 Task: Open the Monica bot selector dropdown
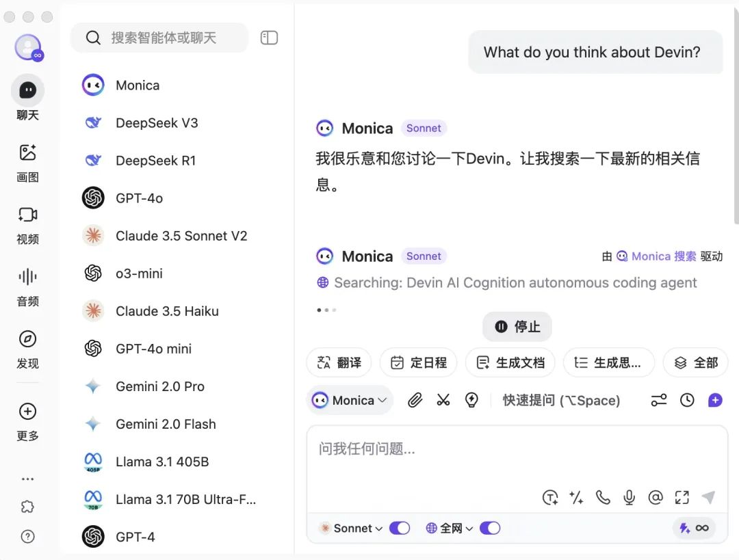tap(350, 400)
